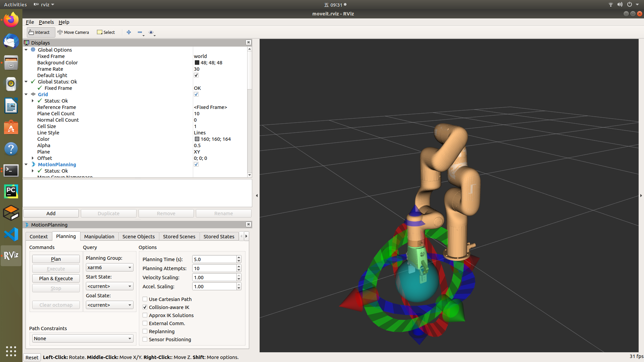Toggle the MotionPlanning display checkbox
The image size is (644, 362).
(x=196, y=164)
